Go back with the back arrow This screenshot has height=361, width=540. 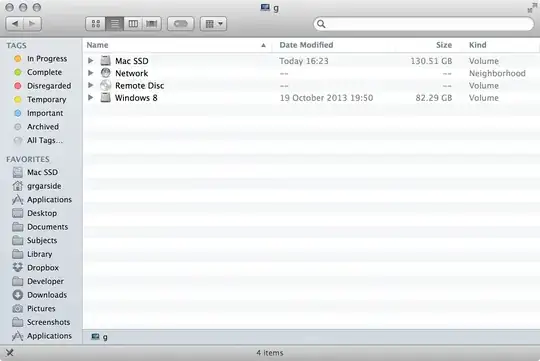pos(15,24)
